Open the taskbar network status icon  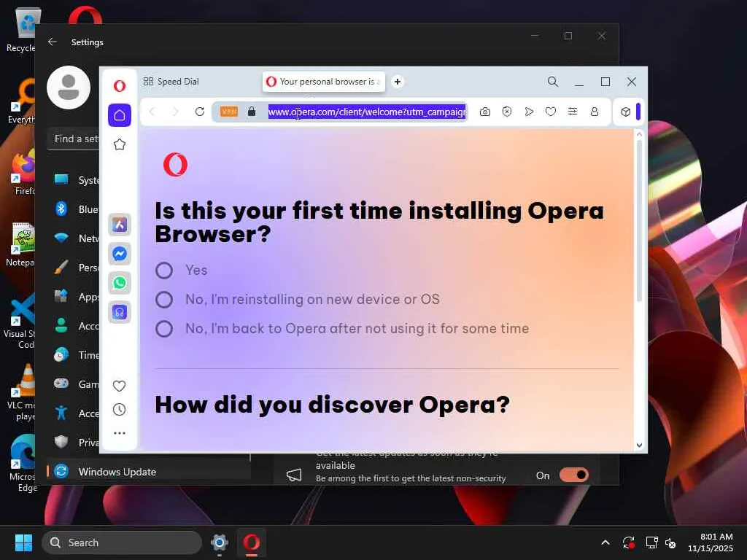pos(651,542)
